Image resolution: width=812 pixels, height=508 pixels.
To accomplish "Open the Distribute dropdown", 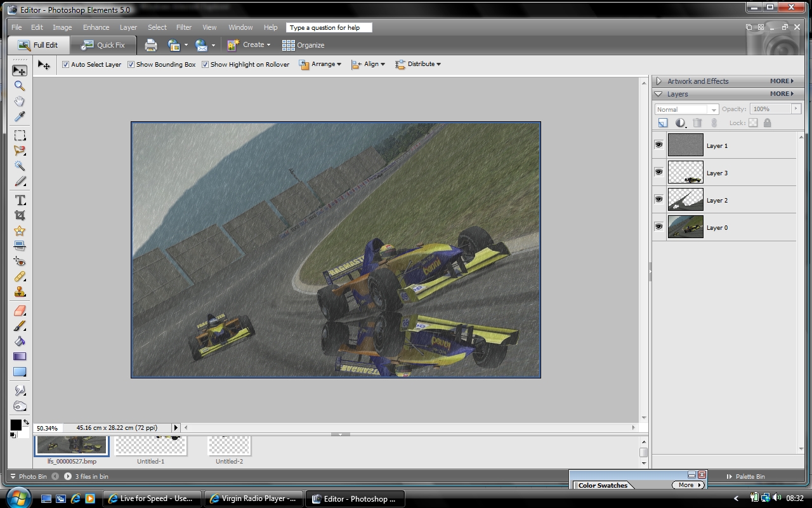I will click(418, 64).
